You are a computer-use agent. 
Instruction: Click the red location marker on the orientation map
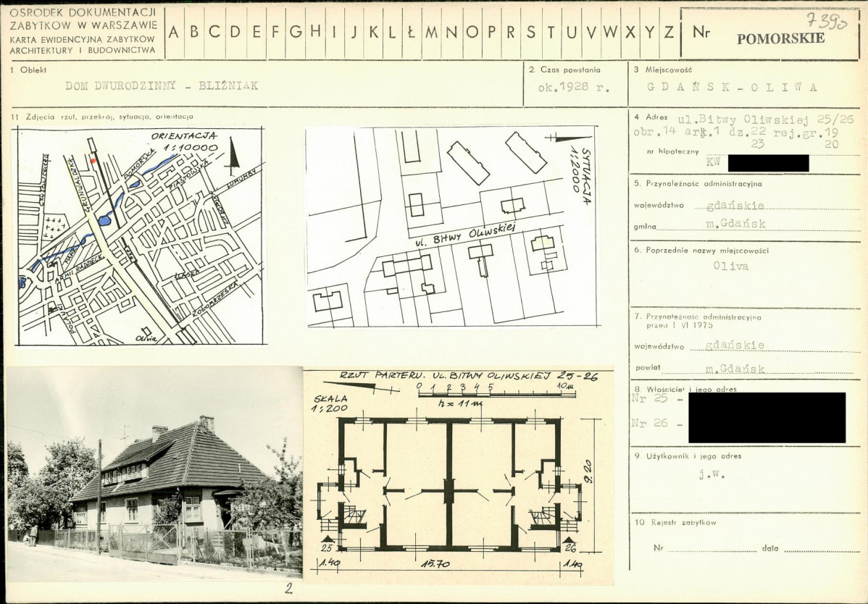tap(93, 158)
